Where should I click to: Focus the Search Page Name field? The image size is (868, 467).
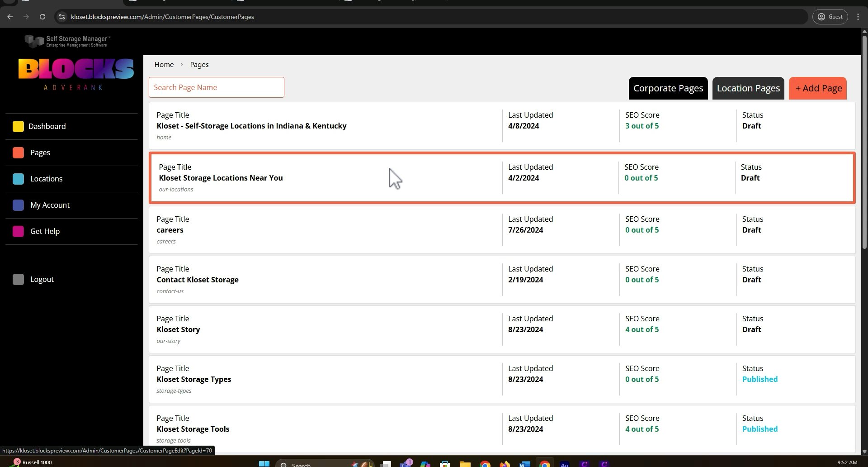(x=217, y=87)
